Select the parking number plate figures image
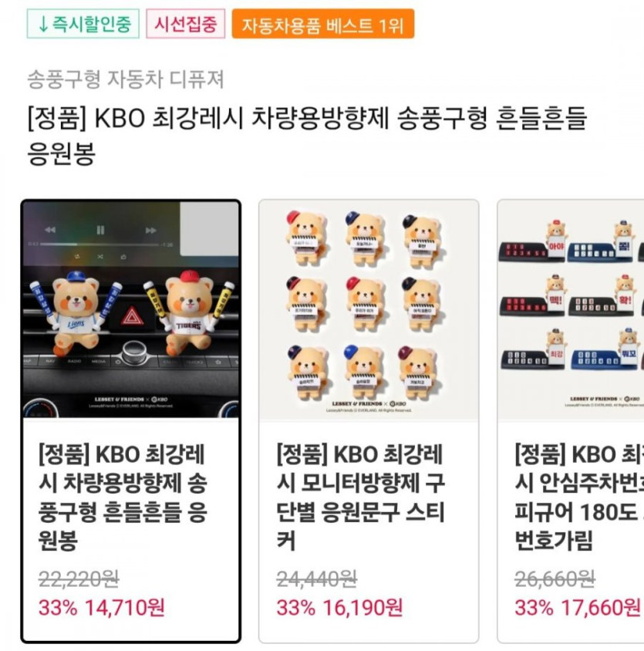644x651 pixels. click(571, 310)
